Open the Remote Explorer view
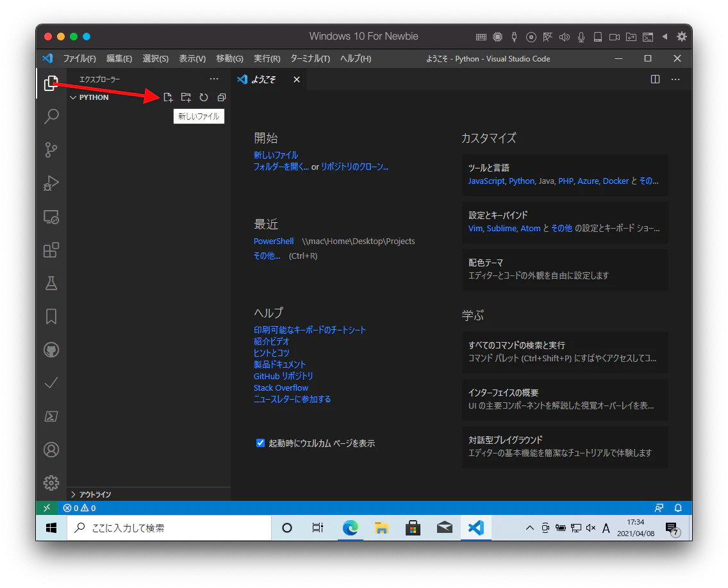 click(x=51, y=216)
